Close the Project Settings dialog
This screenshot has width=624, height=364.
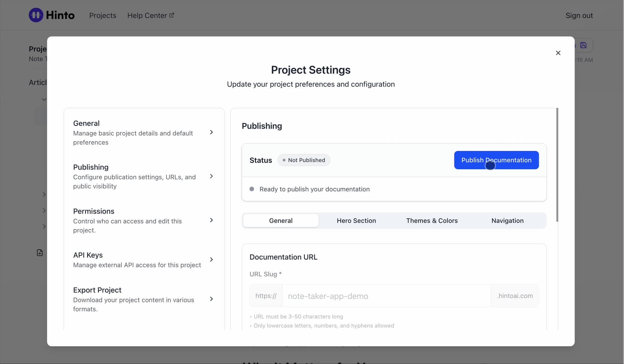(558, 53)
